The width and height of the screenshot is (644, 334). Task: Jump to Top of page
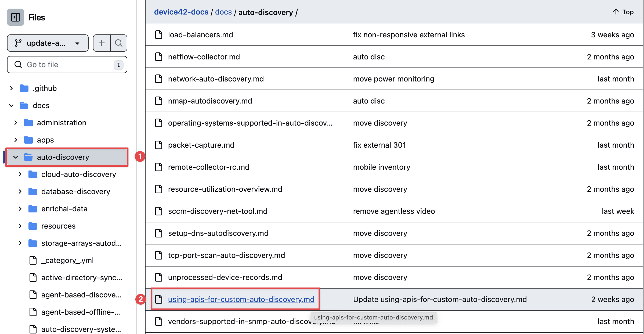click(x=623, y=12)
